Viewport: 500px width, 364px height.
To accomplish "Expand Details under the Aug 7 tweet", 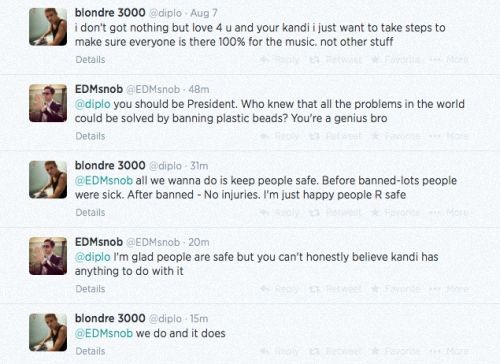I will pos(90,60).
